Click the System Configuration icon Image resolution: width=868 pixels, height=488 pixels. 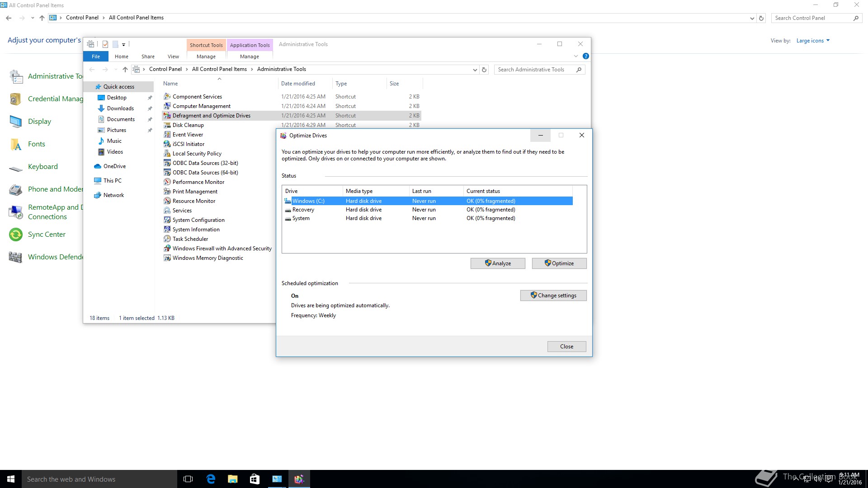pyautogui.click(x=167, y=220)
